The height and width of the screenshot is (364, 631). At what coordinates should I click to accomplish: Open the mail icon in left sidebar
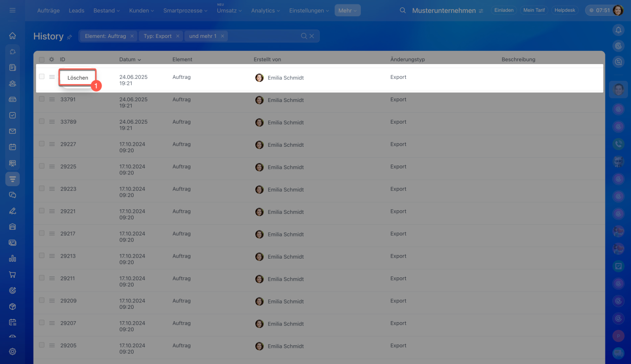pos(13,131)
